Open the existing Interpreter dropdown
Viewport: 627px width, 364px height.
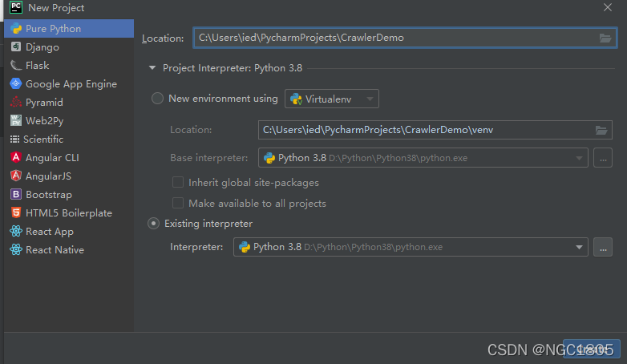click(x=411, y=247)
